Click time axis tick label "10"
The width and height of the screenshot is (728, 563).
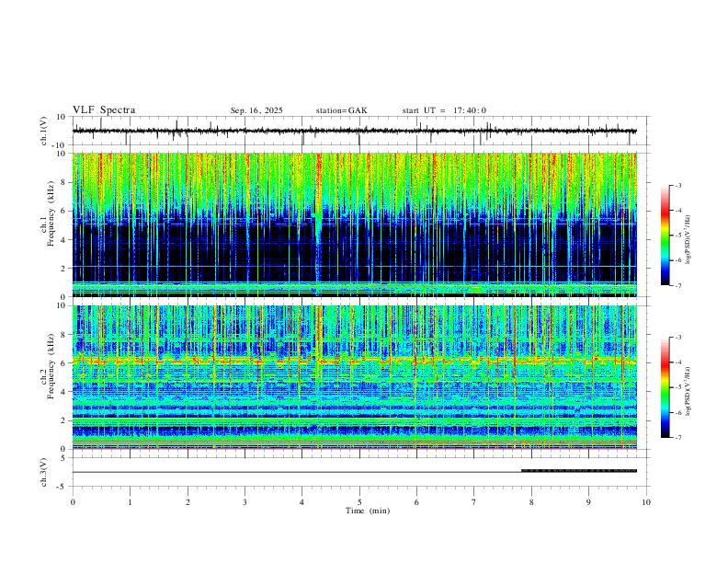[646, 502]
